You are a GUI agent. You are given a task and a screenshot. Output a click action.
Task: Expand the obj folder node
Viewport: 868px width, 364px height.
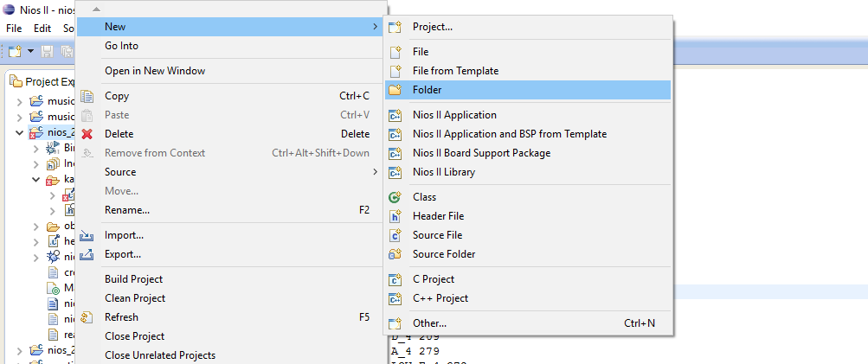coord(36,227)
